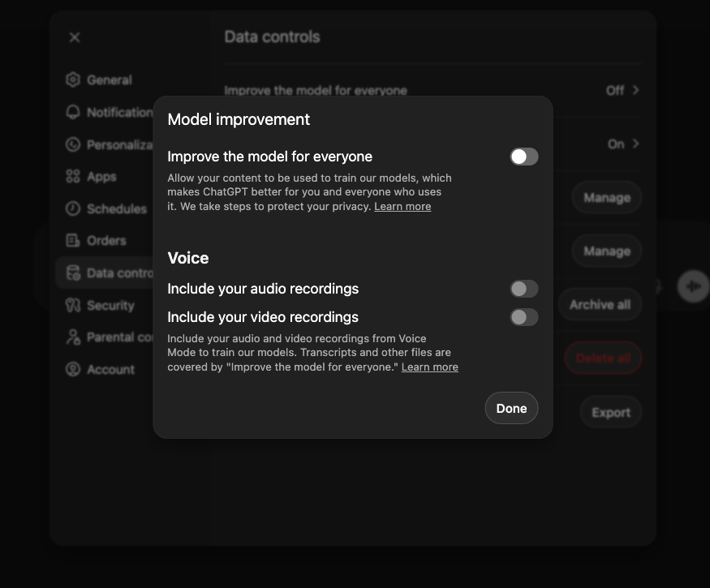The width and height of the screenshot is (710, 588).
Task: Click the red Delete all button
Action: 603,358
